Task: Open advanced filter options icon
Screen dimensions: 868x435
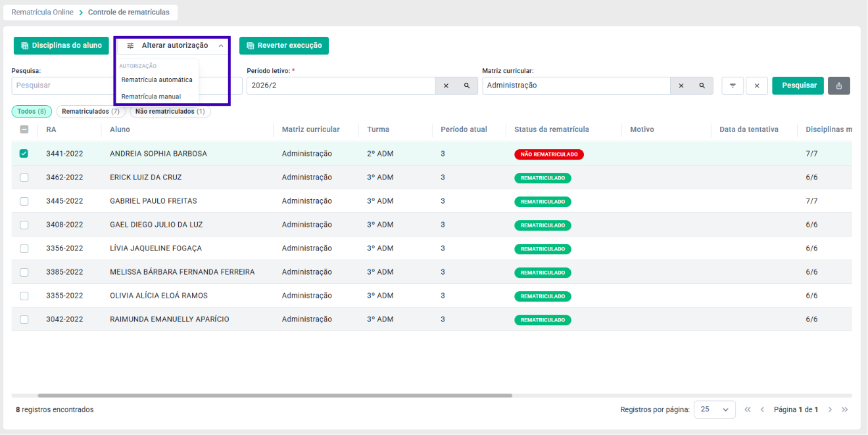Action: [x=733, y=85]
